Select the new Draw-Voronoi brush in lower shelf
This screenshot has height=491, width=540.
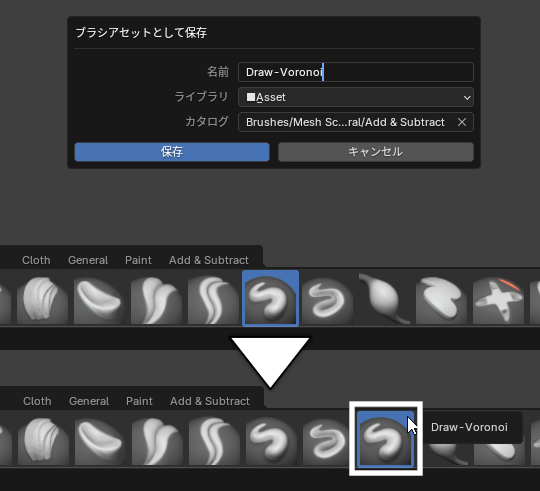[385, 439]
